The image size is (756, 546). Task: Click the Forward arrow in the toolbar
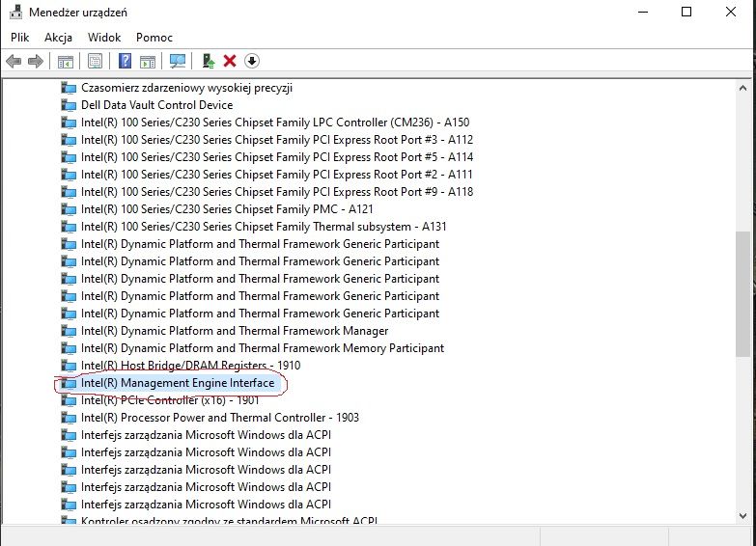35,61
